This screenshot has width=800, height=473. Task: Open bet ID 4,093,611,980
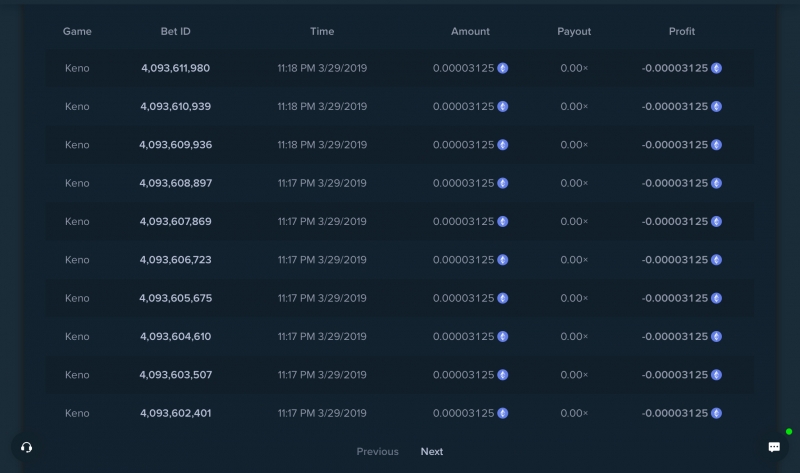[176, 68]
